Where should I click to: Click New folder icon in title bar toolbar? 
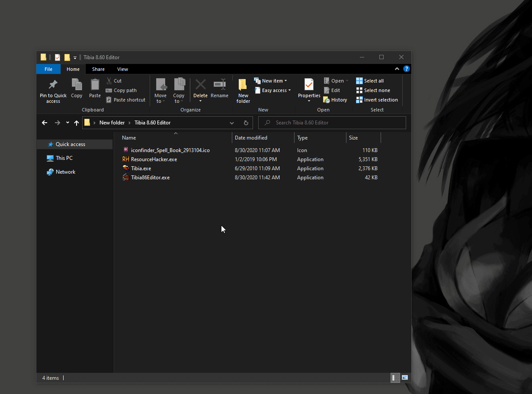click(x=67, y=57)
